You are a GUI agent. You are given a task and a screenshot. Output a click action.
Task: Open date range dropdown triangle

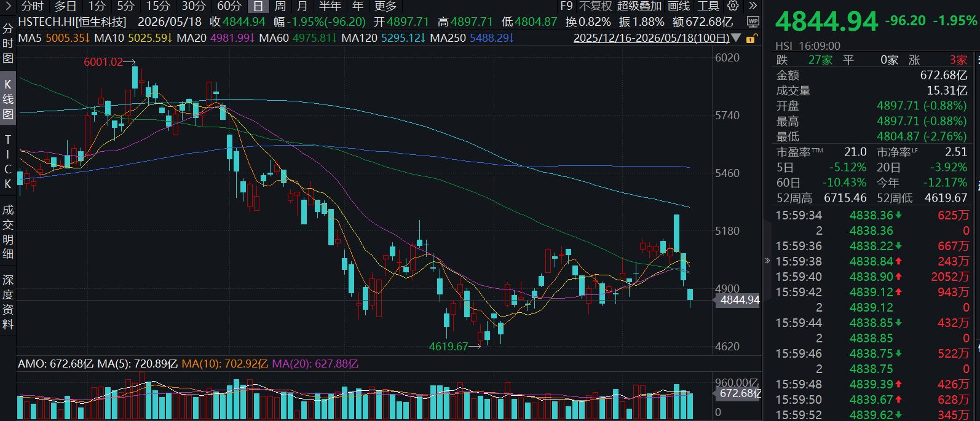[736, 38]
